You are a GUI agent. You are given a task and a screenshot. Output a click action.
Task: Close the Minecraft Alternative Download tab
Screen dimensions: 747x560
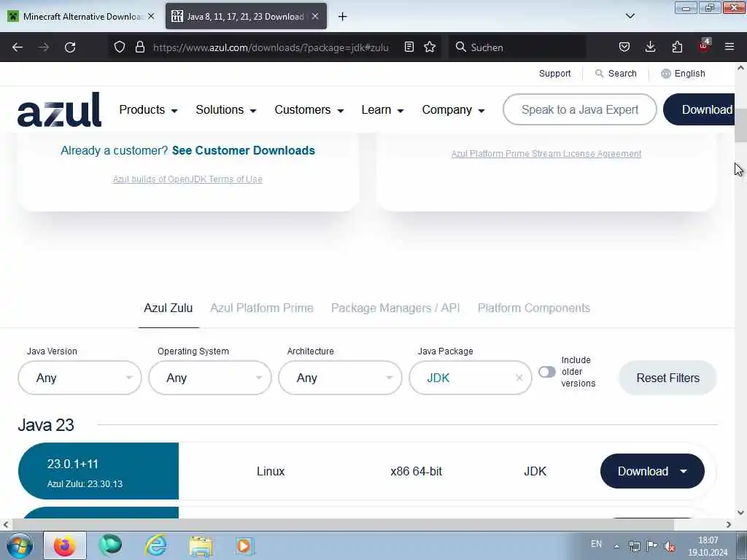pos(151,16)
